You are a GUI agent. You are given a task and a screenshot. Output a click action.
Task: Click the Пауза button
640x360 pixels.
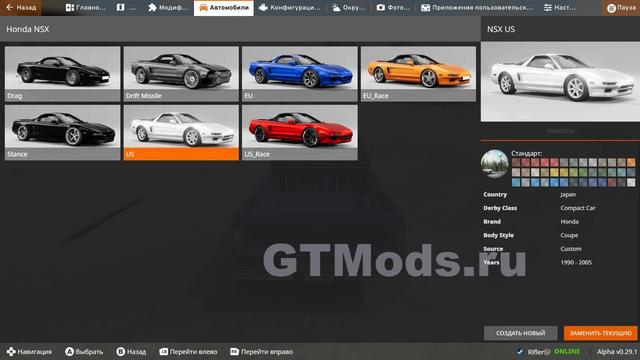point(621,8)
